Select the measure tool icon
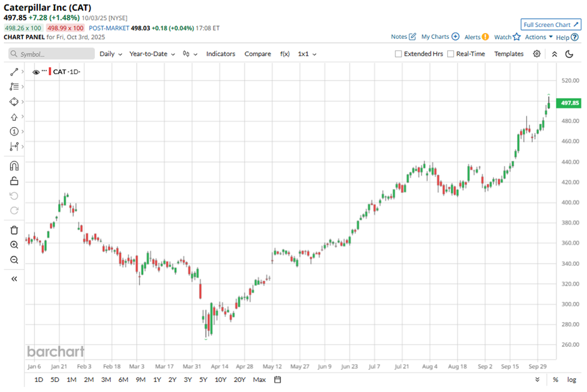This screenshot has width=587, height=392. [14, 147]
